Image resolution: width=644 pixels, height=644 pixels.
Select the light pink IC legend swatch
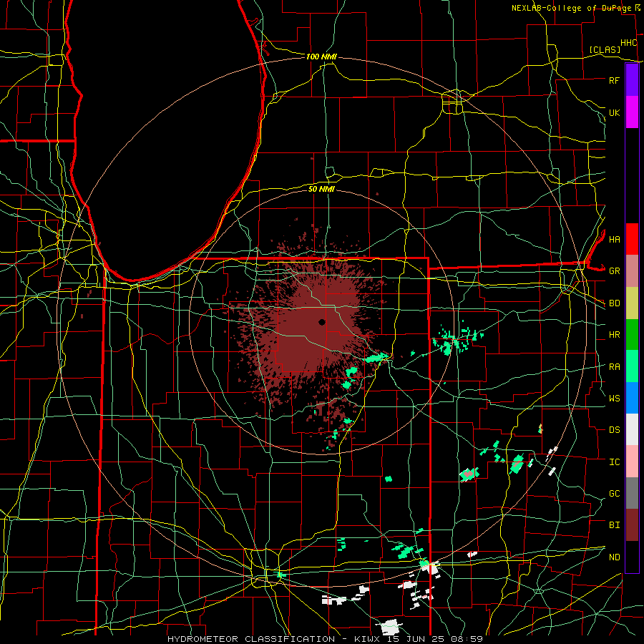click(632, 462)
